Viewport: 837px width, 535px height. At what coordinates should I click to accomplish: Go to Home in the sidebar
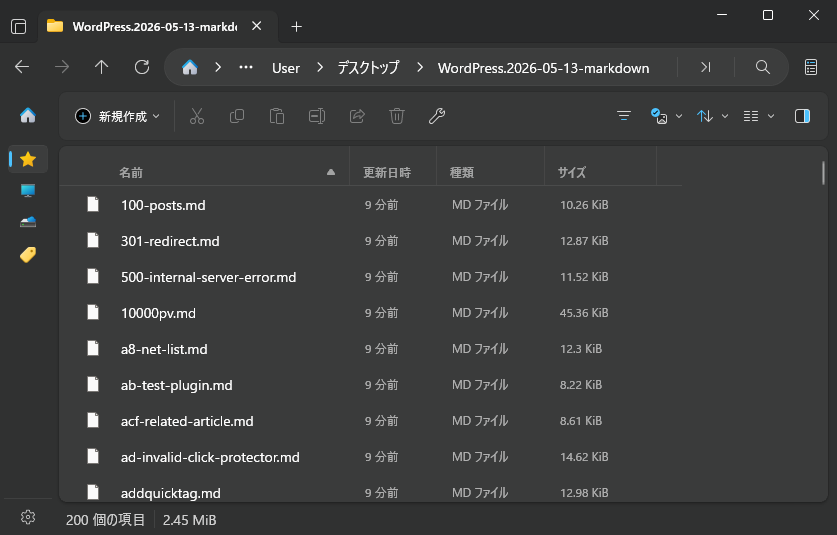28,115
